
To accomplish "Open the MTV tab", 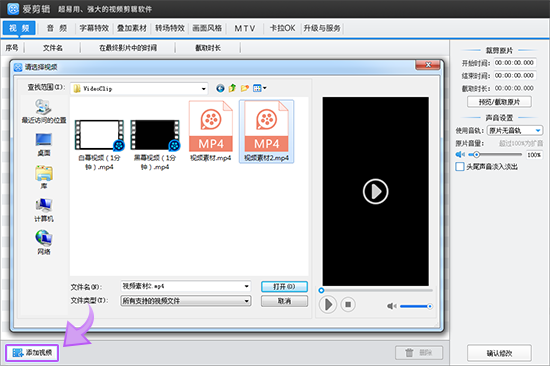I will coord(245,28).
